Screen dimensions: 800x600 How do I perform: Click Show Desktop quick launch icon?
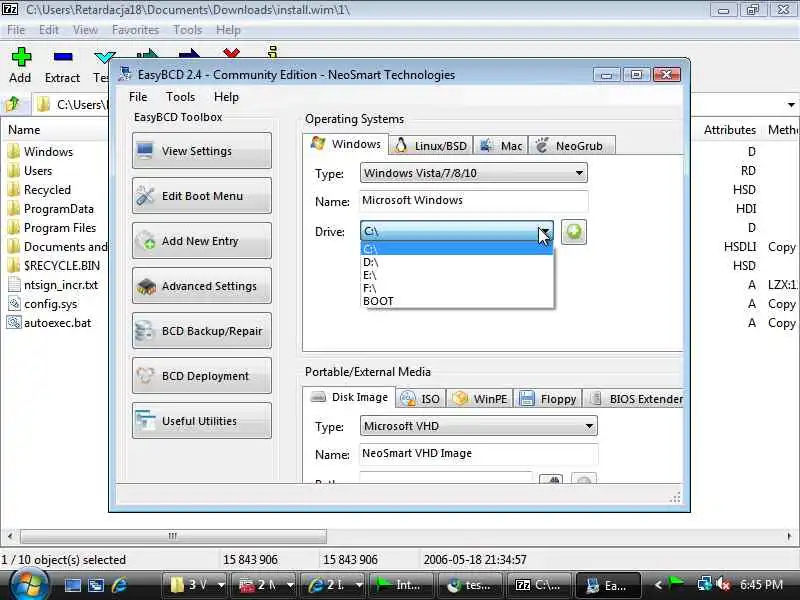[x=73, y=585]
